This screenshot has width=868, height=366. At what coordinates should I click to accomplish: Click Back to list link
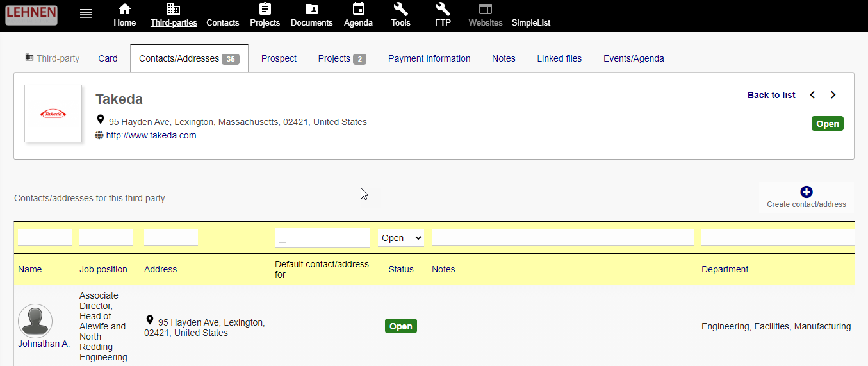[x=771, y=95]
